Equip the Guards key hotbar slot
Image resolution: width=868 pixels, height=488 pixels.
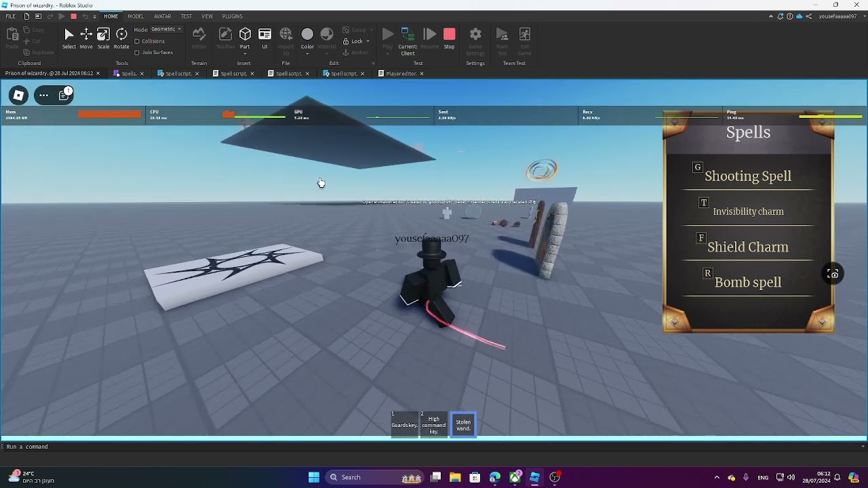[x=404, y=425]
